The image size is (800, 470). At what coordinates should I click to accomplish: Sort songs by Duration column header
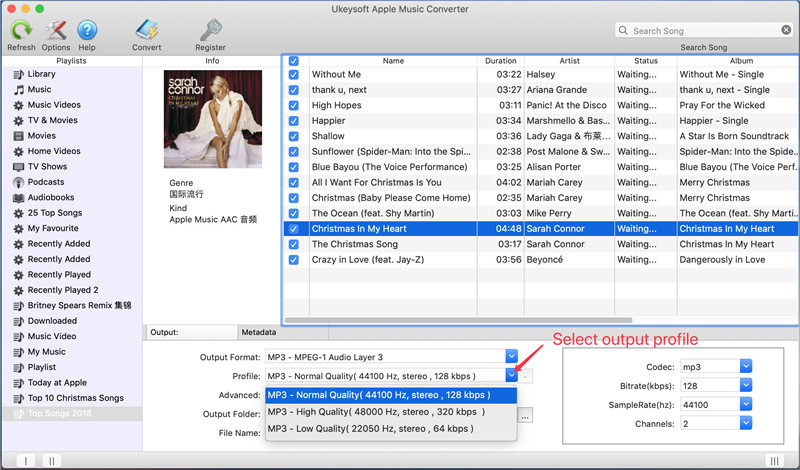(501, 61)
